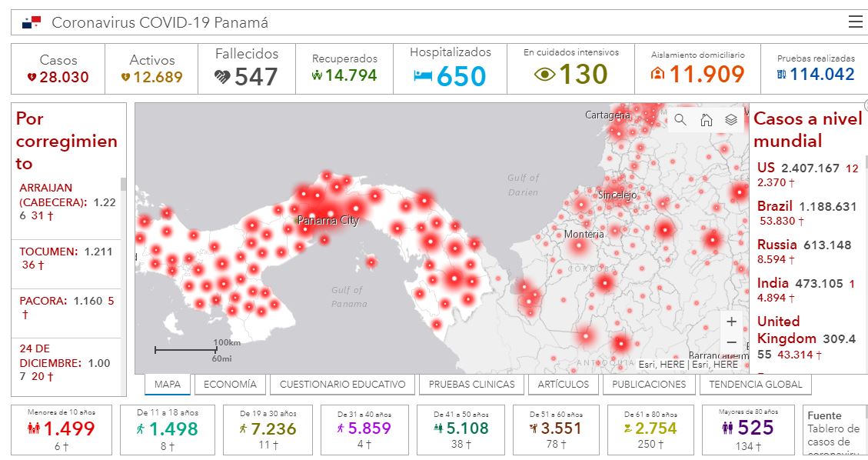Click the Mayores de 80 años card
The width and height of the screenshot is (868, 460).
pos(748,428)
